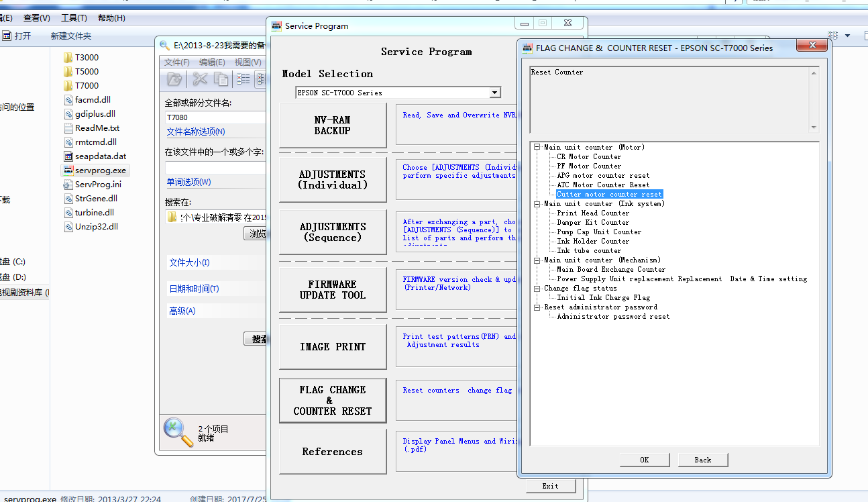868x502 pixels.
Task: Select the StrGene.dll file icon
Action: (x=68, y=198)
